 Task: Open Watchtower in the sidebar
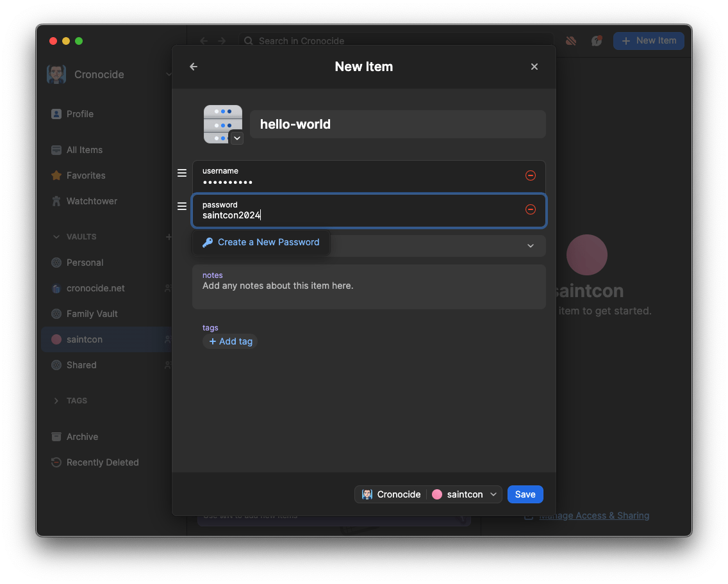click(85, 201)
